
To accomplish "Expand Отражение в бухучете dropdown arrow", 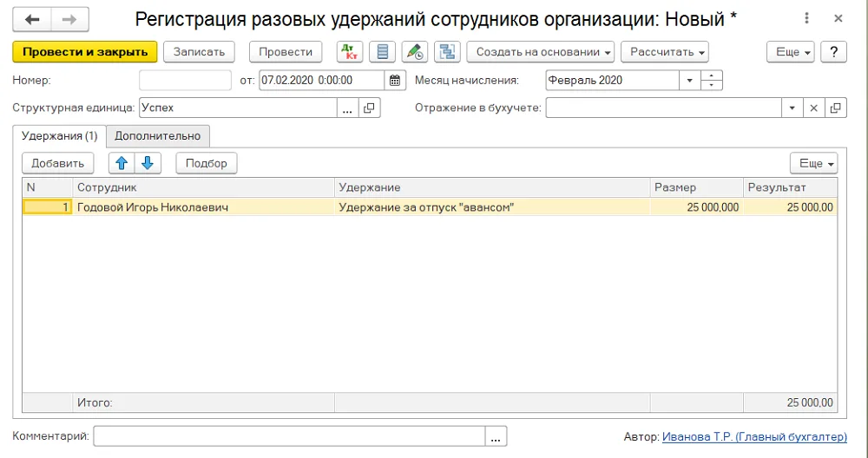I will (792, 108).
